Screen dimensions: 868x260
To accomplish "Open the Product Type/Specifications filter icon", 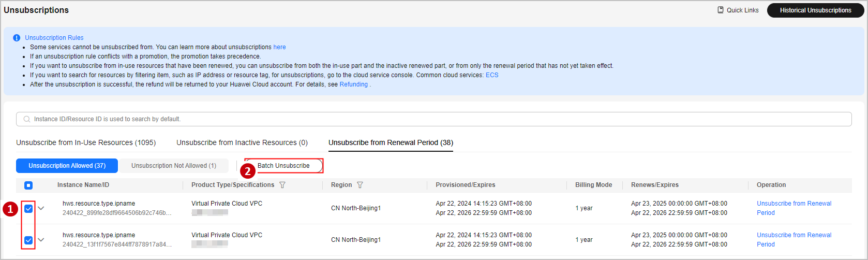I will (282, 185).
